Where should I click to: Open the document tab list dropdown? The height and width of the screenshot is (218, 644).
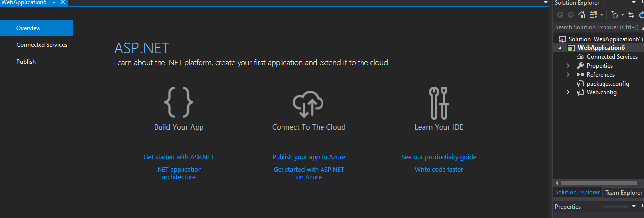coord(545,3)
